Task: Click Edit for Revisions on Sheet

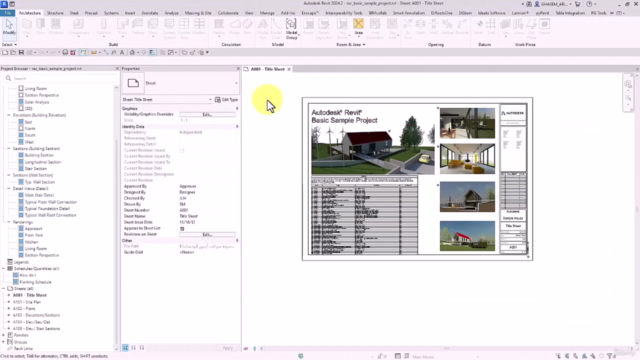Action: pos(207,235)
